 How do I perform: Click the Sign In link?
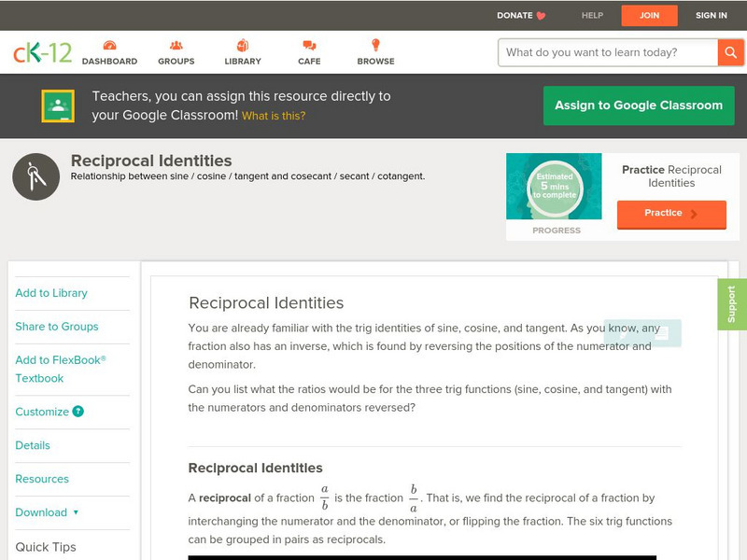pos(712,15)
